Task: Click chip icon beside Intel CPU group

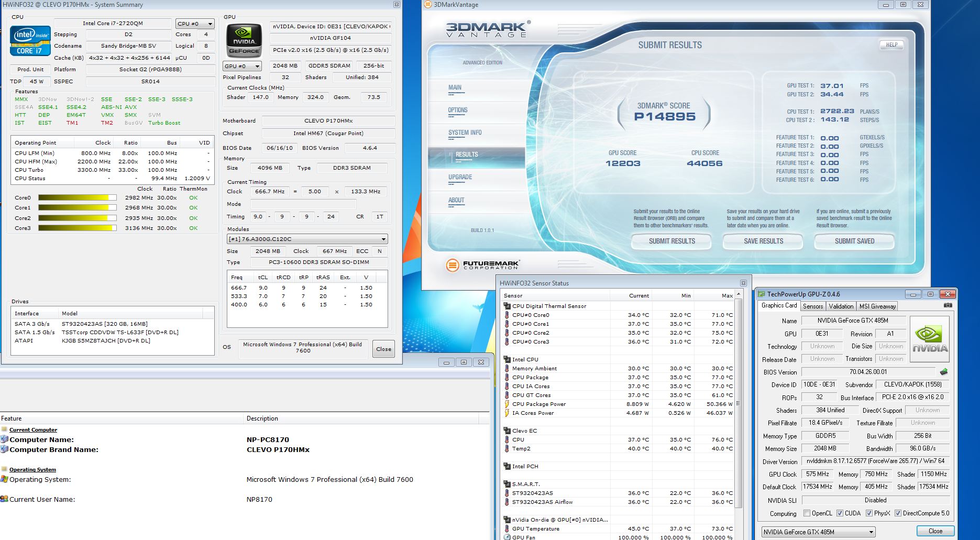Action: click(506, 359)
